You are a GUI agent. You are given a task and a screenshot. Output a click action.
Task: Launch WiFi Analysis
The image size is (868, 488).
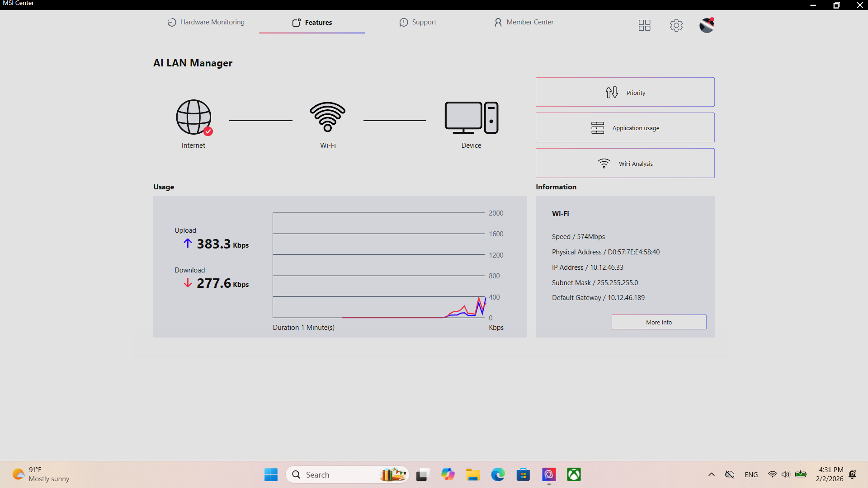click(x=625, y=164)
